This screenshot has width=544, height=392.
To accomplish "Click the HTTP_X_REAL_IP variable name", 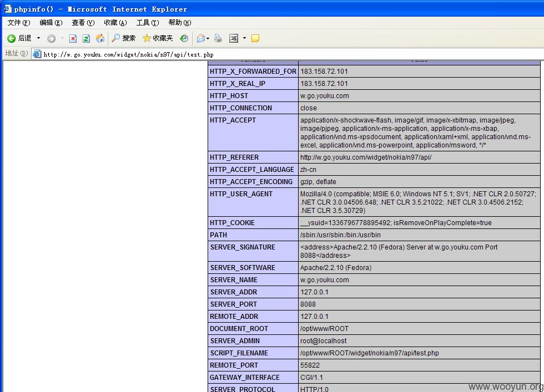I will click(238, 84).
